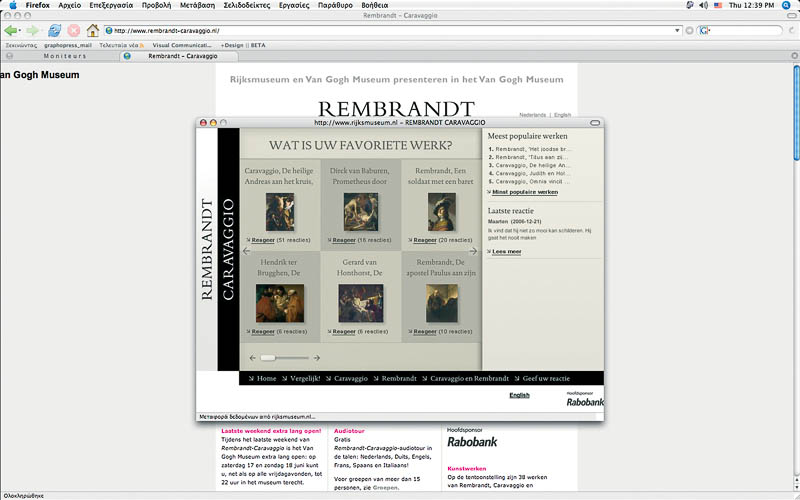Open the Βοήθεια menu
This screenshot has width=800, height=500.
pos(374,5)
